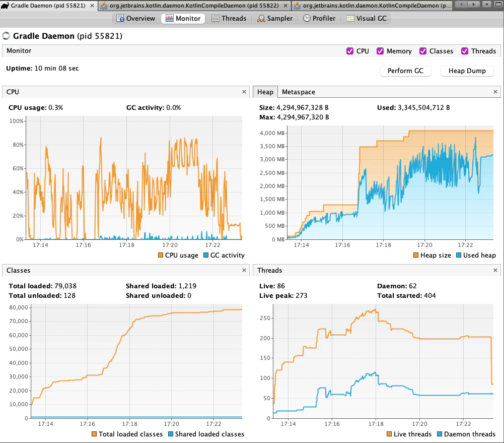This screenshot has width=504, height=443.
Task: Maximize the window using top-right square button
Action: tap(497, 4)
